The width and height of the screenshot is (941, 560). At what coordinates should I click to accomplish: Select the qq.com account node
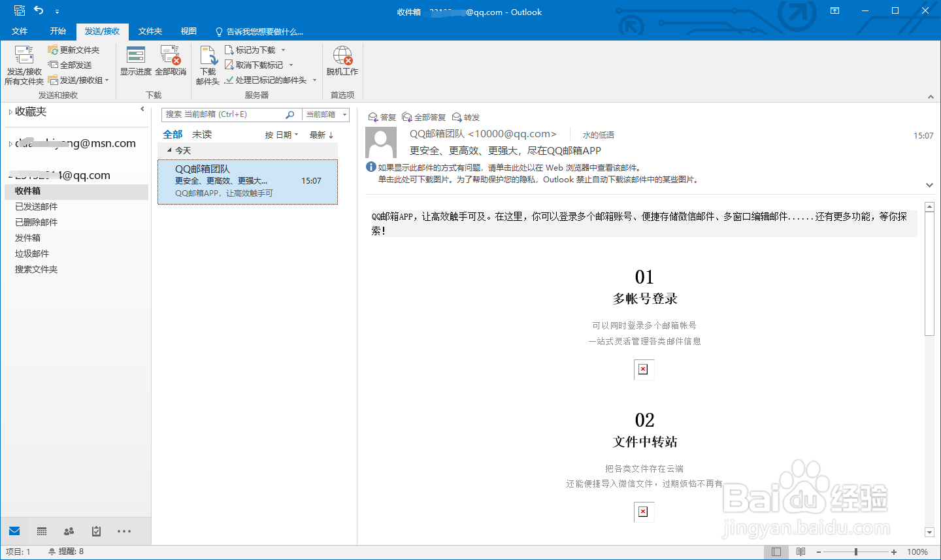pyautogui.click(x=62, y=175)
